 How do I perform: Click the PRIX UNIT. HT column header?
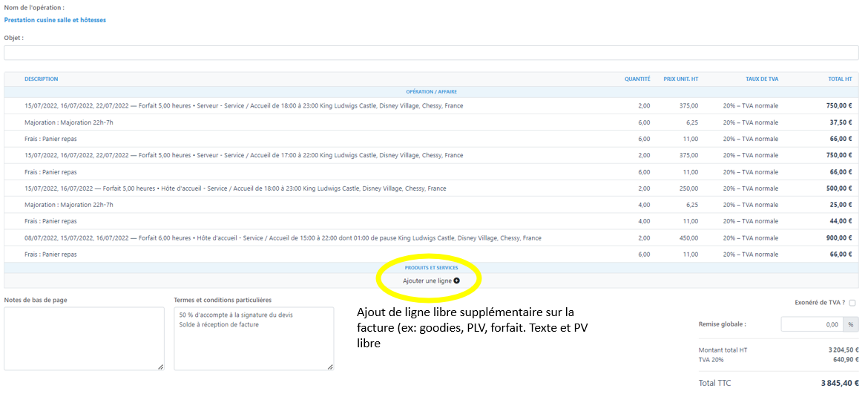pos(680,79)
